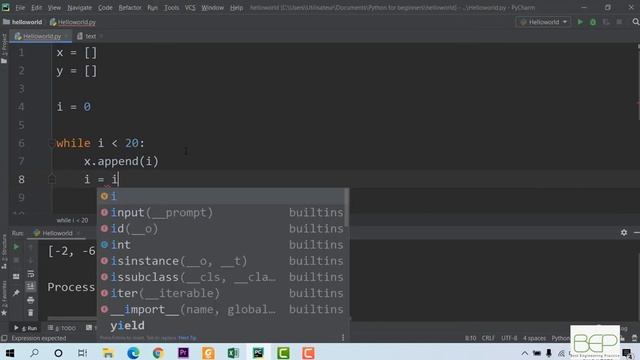The image size is (640, 360).
Task: Click the completion popup scrollbar
Action: pyautogui.click(x=347, y=207)
